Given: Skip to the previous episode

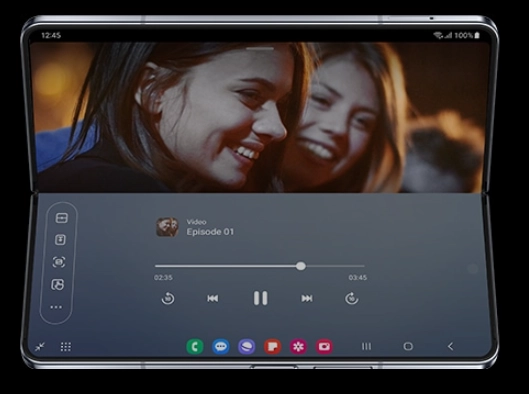Looking at the screenshot, I should pyautogui.click(x=213, y=299).
